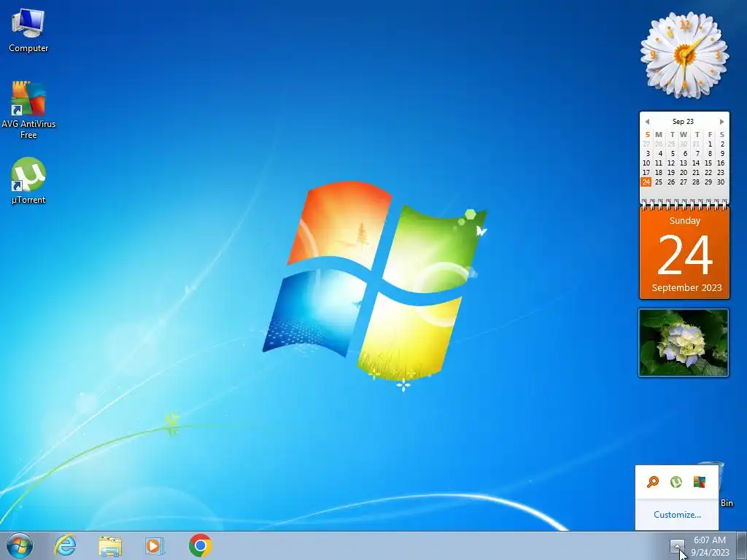
Task: Select date 20 in the calendar gadget
Action: click(684, 172)
